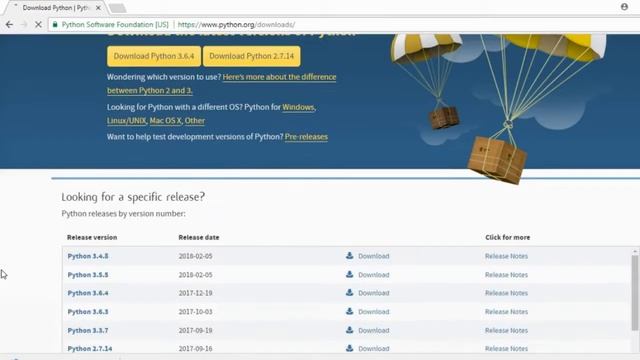This screenshot has width=640, height=360.
Task: Click the releases list scrollbar thumb
Action: point(634,292)
